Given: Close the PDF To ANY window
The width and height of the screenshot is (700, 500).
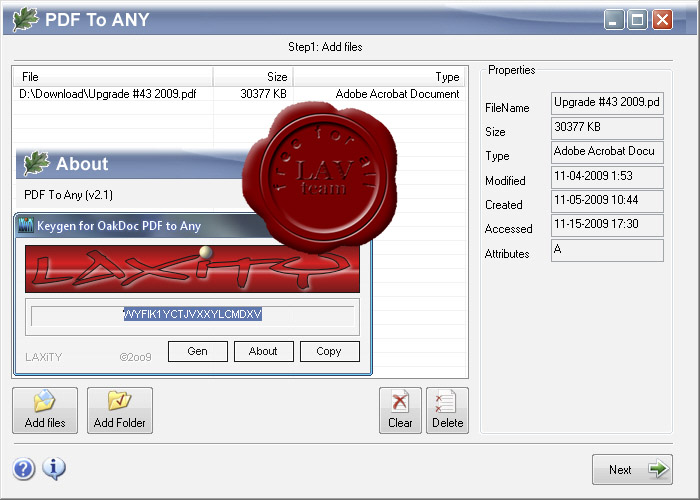Looking at the screenshot, I should 662,20.
